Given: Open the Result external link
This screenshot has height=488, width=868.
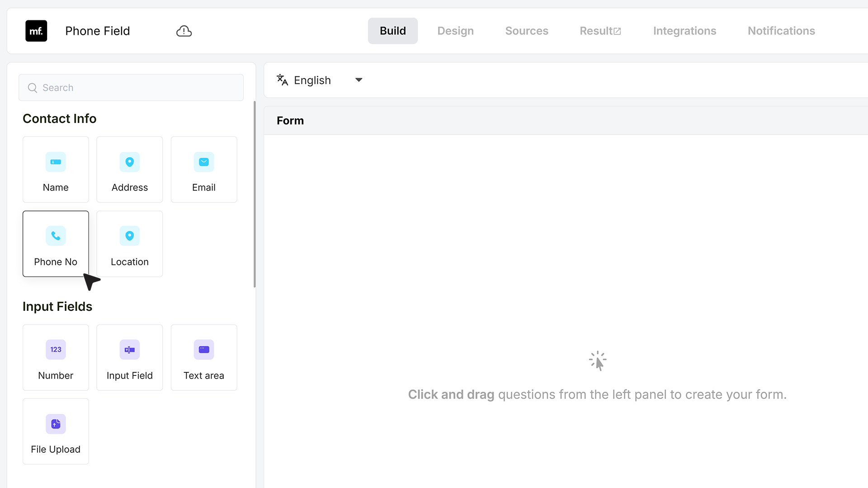Looking at the screenshot, I should pyautogui.click(x=600, y=31).
